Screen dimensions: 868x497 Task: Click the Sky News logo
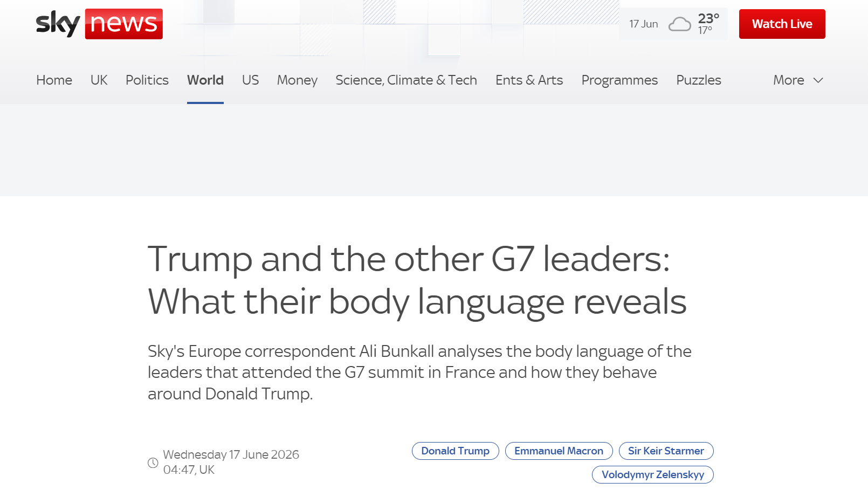[99, 24]
